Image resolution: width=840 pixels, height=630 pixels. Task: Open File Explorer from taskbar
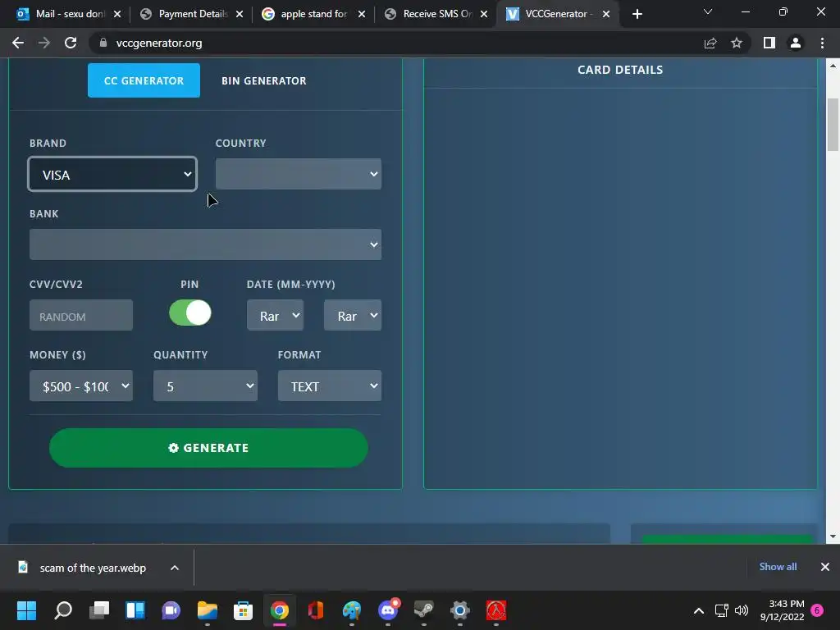[208, 610]
